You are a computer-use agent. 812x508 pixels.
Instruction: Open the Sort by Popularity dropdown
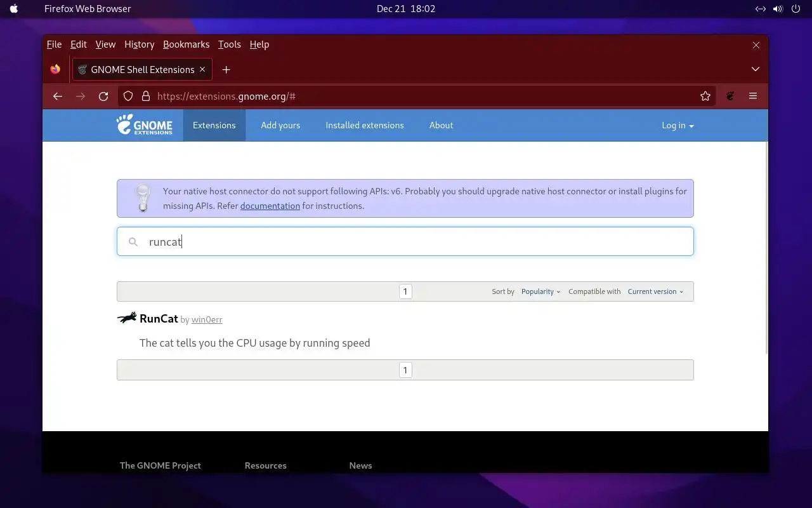[540, 291]
